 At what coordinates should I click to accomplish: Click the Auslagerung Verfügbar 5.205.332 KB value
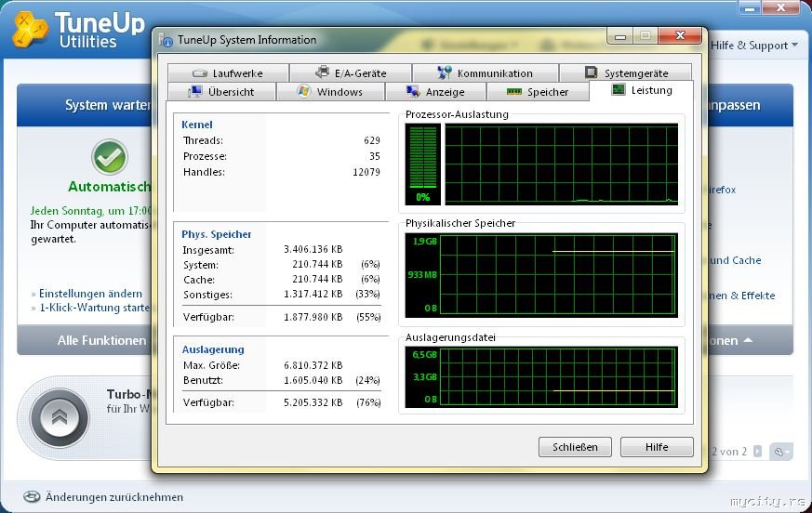pyautogui.click(x=313, y=402)
